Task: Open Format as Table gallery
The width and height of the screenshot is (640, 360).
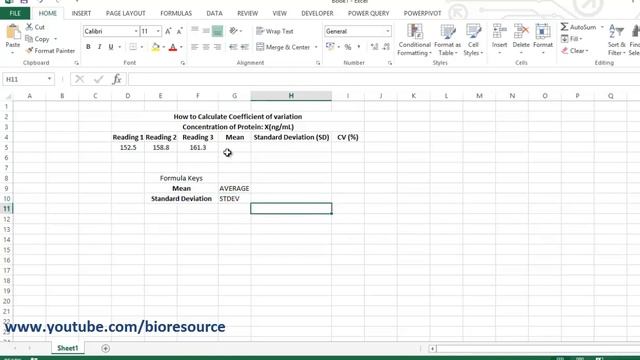Action: [x=447, y=40]
